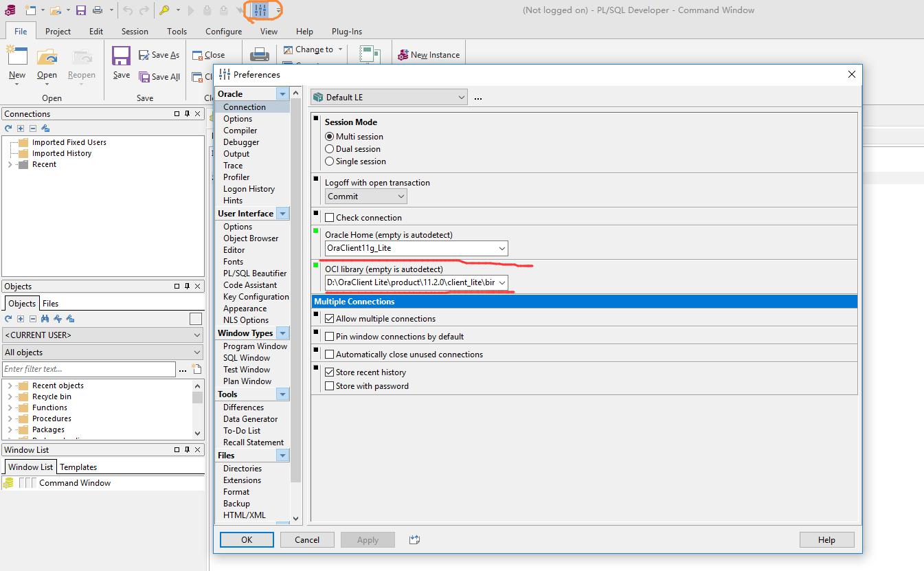Click the quick access New window icon
The width and height of the screenshot is (924, 571).
click(30, 10)
